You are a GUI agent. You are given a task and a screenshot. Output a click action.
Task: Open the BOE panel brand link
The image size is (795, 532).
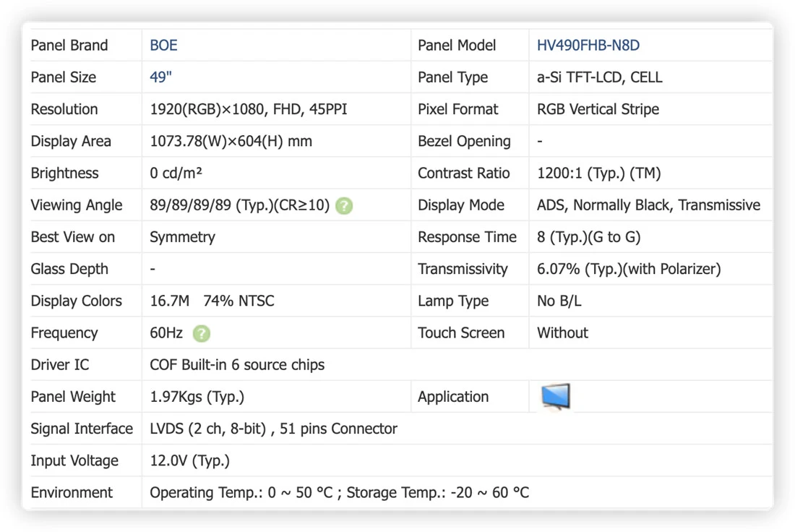163,45
